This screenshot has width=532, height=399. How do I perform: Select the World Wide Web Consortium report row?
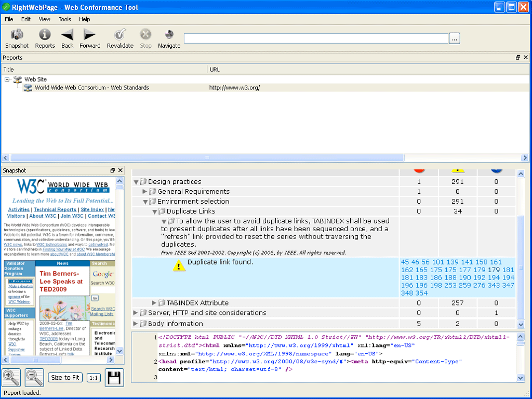pos(91,88)
